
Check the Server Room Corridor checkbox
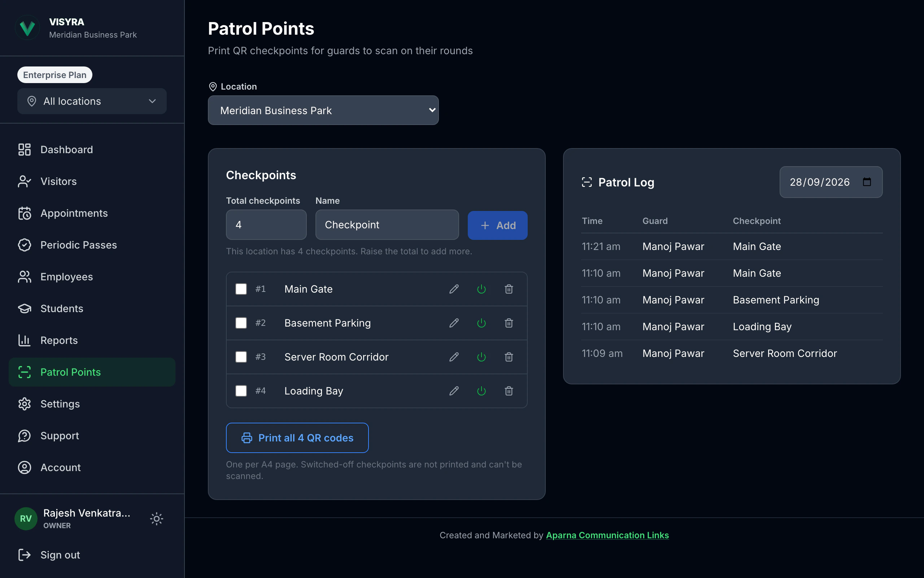point(241,357)
